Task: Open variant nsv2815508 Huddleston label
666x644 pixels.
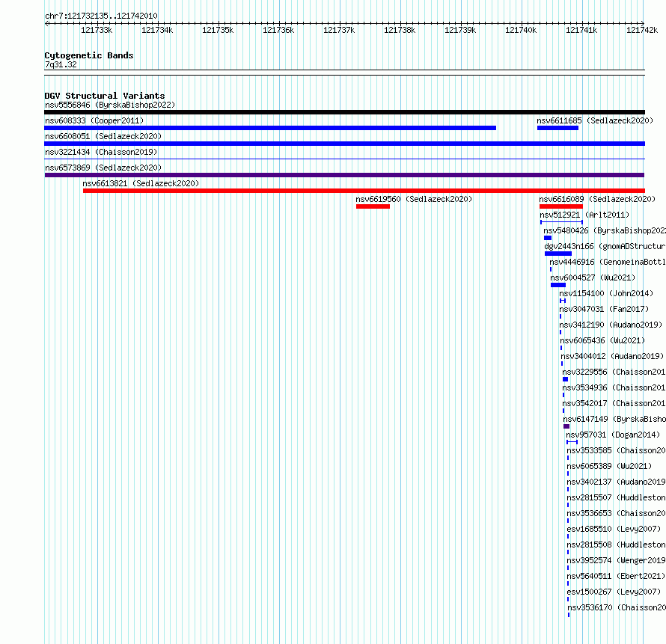Action: click(616, 545)
